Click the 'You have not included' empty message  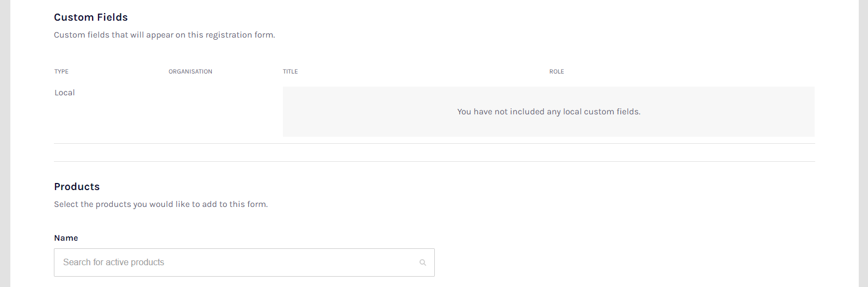pyautogui.click(x=549, y=112)
